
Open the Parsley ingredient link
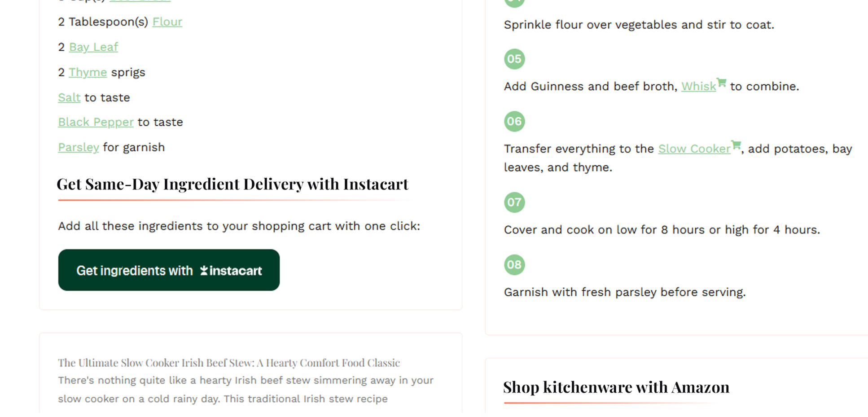click(78, 147)
